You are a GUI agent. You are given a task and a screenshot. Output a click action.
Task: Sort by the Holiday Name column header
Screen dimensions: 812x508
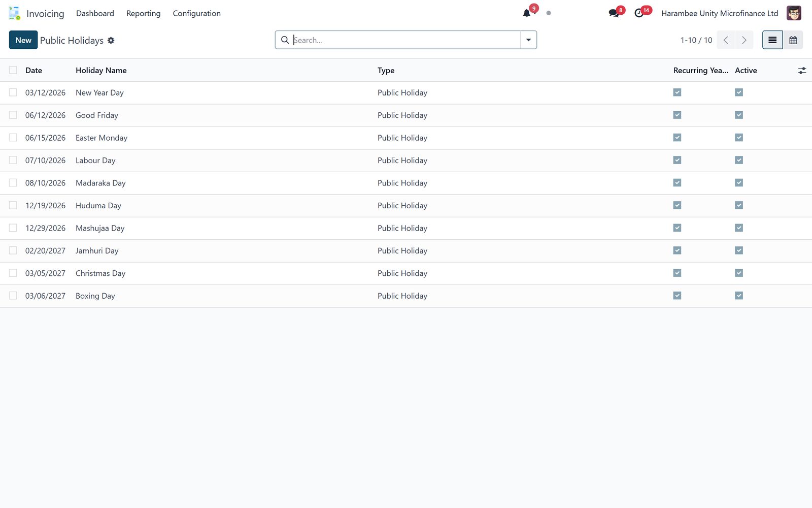point(101,70)
